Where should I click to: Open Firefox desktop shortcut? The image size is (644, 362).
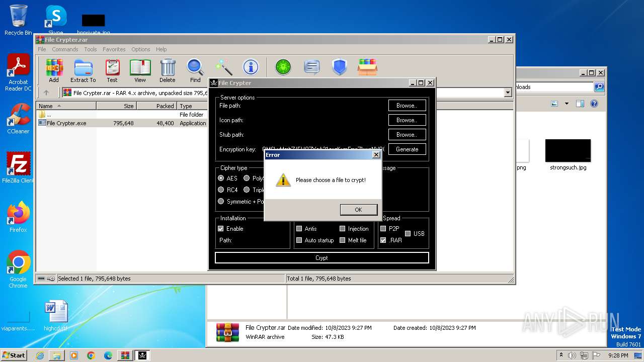point(18,217)
